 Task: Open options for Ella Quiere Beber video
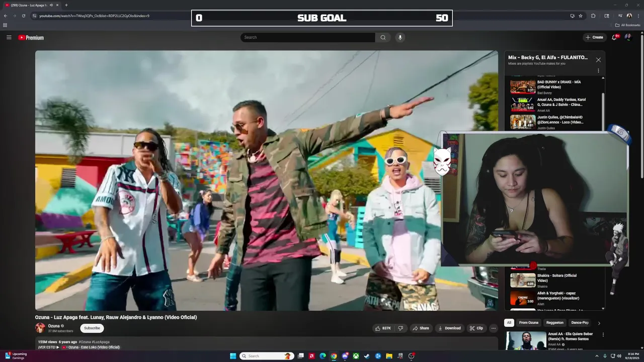click(603, 334)
